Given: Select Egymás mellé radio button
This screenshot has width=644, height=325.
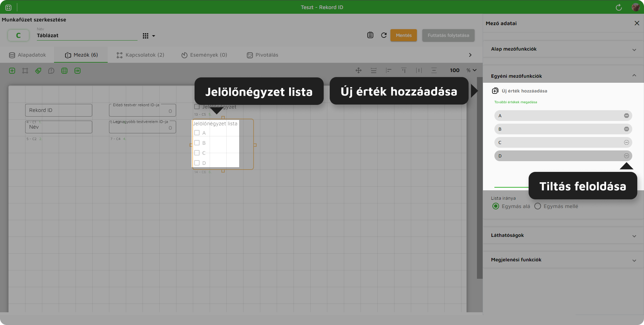Looking at the screenshot, I should pyautogui.click(x=537, y=206).
